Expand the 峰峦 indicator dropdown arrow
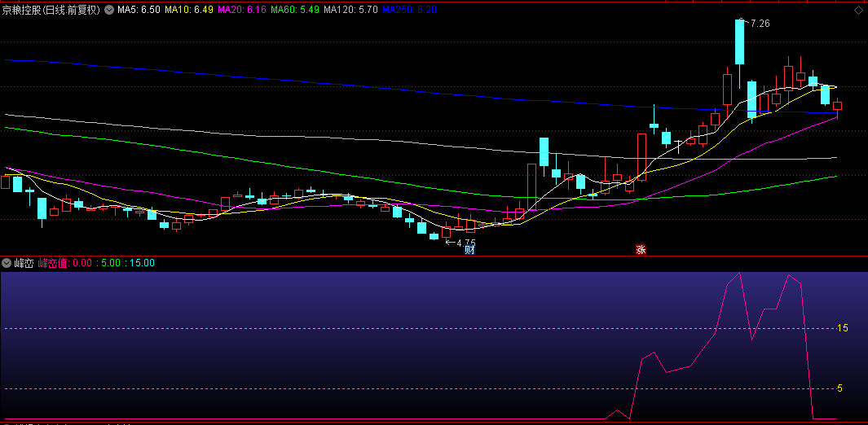Image resolution: width=868 pixels, height=425 pixels. [x=7, y=263]
